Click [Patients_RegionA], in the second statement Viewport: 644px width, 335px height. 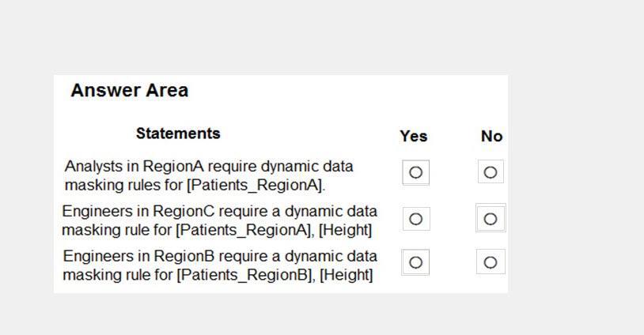[x=245, y=230]
